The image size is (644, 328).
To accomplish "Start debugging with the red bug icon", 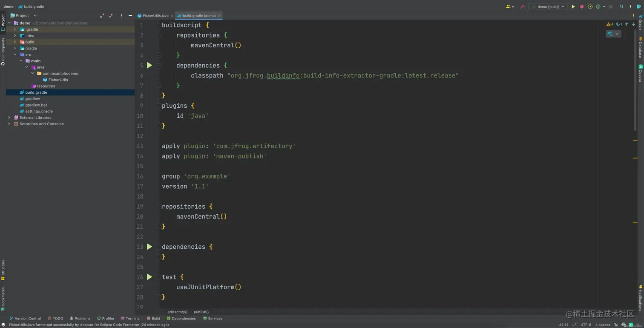I will point(582,7).
